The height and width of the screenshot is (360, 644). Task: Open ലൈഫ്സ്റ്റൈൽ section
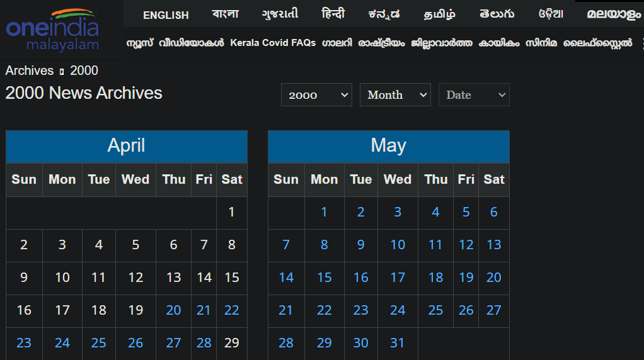597,43
